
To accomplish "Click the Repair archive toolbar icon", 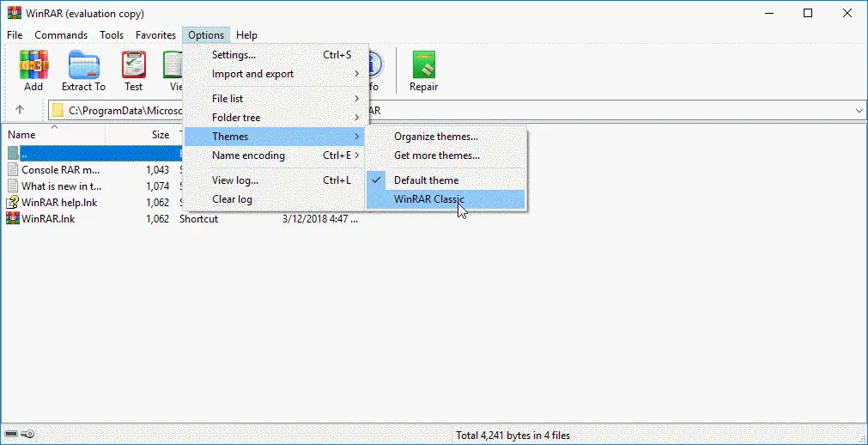I will pos(423,64).
